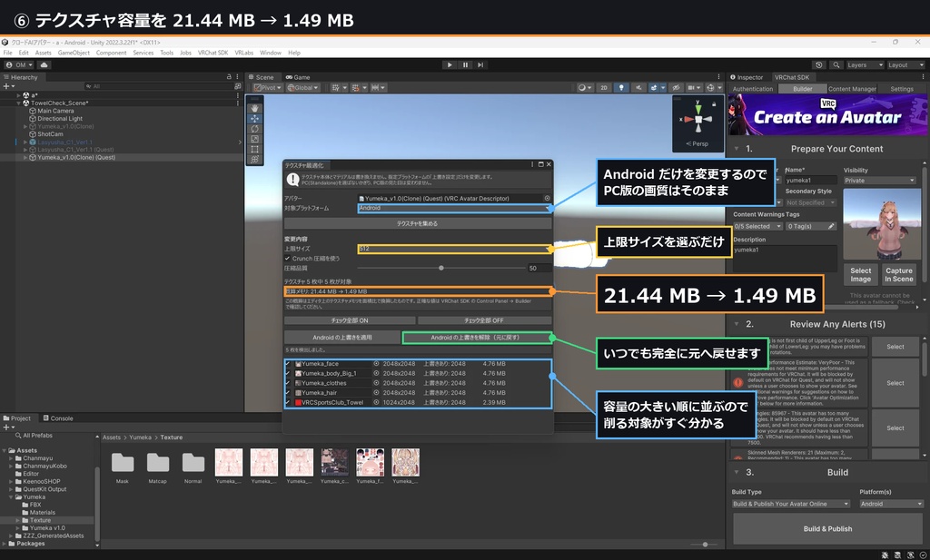930x560 pixels.
Task: Uncheck VRCSportsClub_Towel texture checkbox
Action: (x=288, y=402)
